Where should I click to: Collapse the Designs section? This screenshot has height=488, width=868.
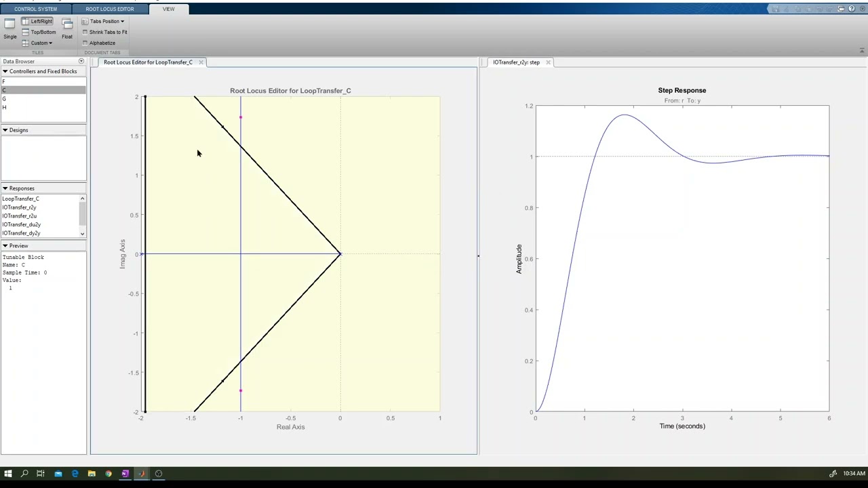(5, 130)
